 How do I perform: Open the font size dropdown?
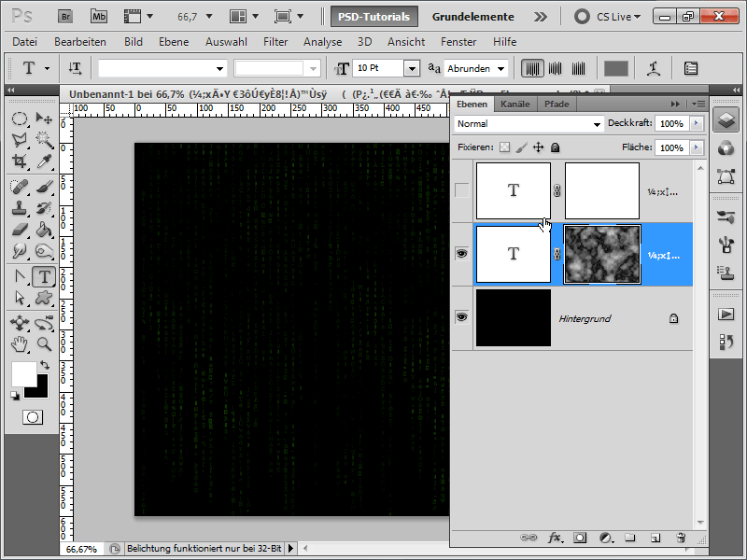click(412, 68)
